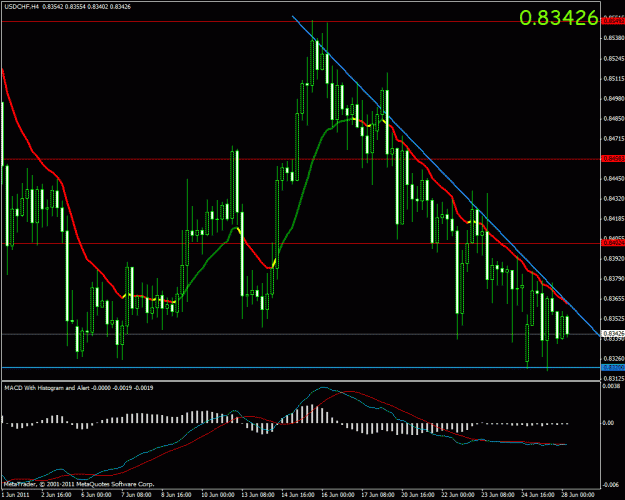The width and height of the screenshot is (625, 500).
Task: Click the 23 Jun 08:00 time label
Action: coord(496,495)
